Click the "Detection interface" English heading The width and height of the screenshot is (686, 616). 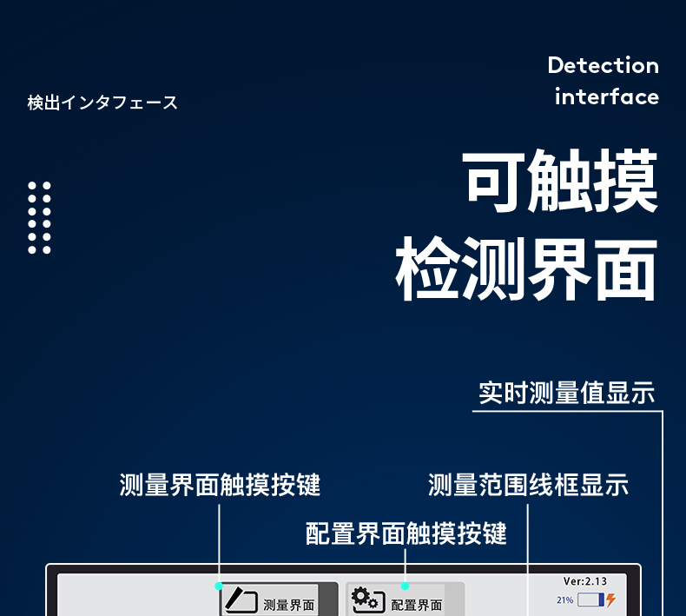(604, 81)
